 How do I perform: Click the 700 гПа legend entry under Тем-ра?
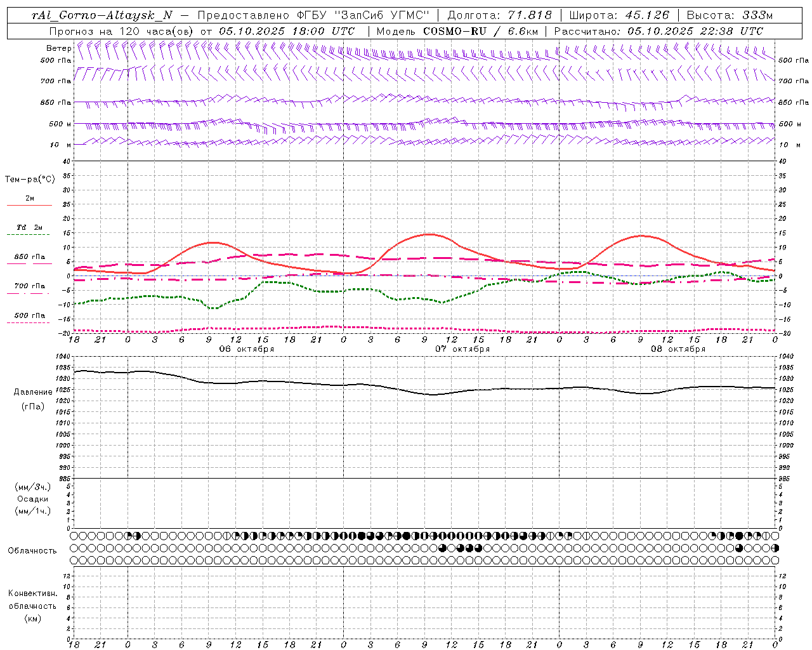(x=30, y=286)
